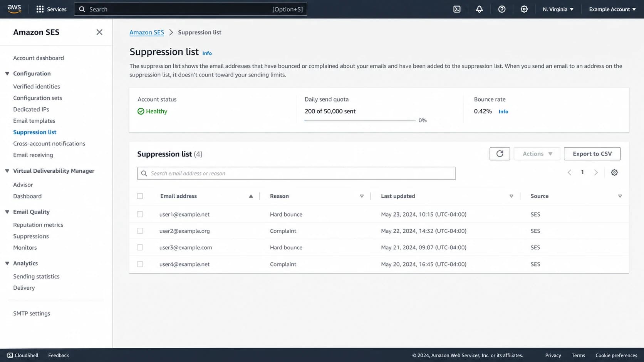The height and width of the screenshot is (362, 644).
Task: Open the notifications bell
Action: [x=479, y=9]
